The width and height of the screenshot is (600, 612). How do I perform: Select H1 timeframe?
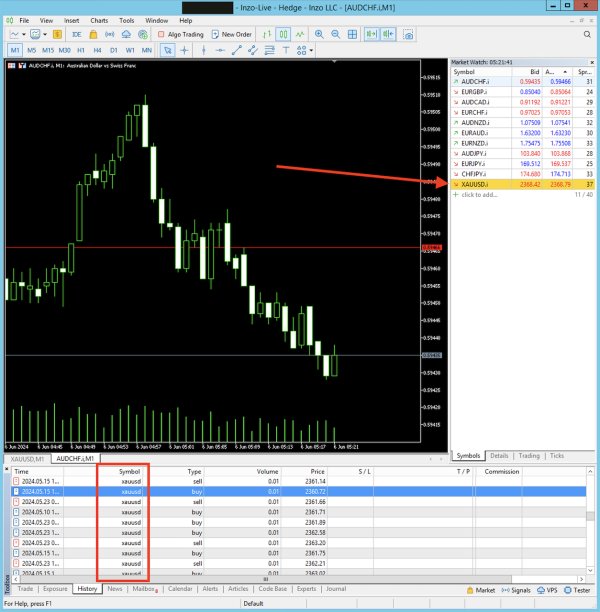coord(81,50)
